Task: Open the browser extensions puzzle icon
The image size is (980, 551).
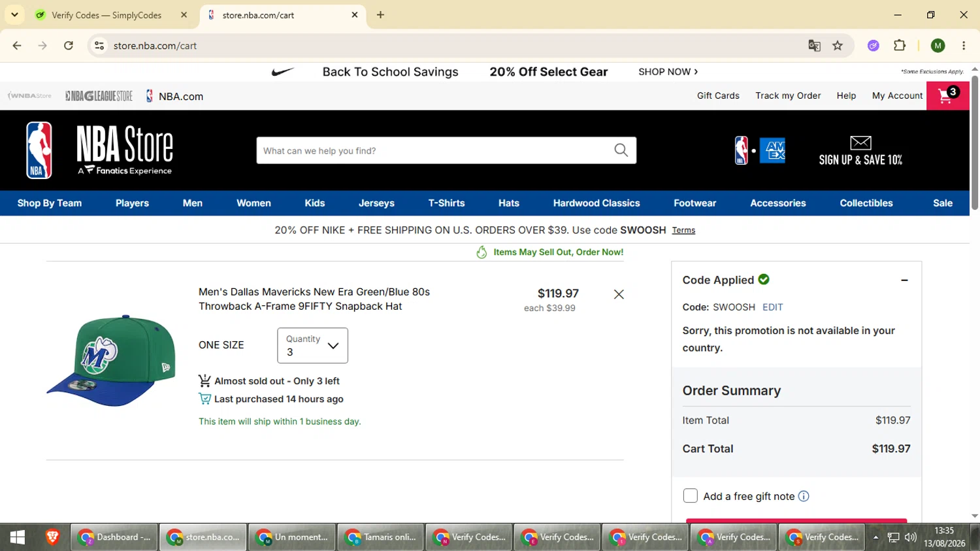Action: pos(900,46)
